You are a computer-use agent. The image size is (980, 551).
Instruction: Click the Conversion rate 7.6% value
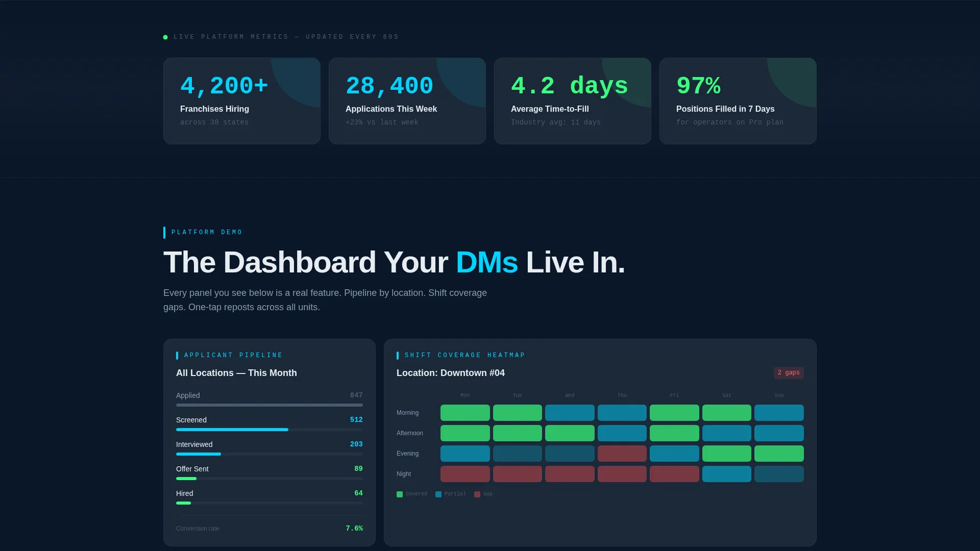coord(354,529)
